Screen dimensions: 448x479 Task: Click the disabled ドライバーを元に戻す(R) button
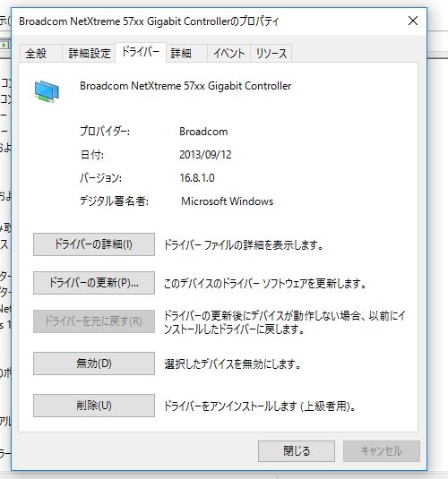click(94, 321)
